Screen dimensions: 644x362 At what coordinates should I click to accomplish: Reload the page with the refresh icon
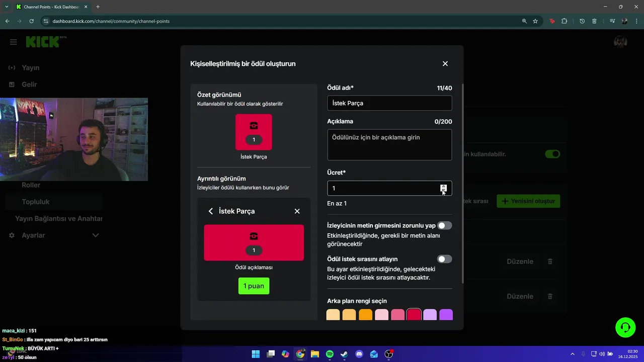[31, 21]
